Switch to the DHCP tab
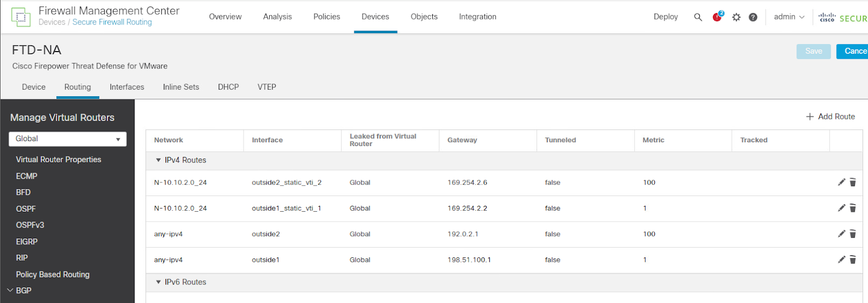Screen dimensions: 868x303 (228, 87)
